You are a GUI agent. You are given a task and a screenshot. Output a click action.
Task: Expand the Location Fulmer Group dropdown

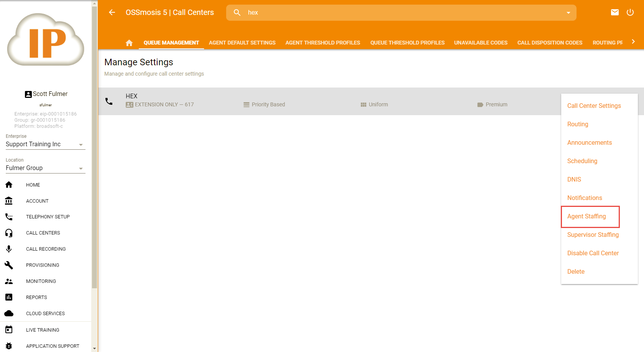click(x=80, y=169)
